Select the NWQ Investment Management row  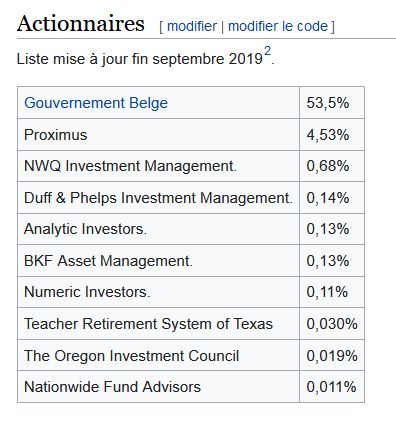pos(191,166)
